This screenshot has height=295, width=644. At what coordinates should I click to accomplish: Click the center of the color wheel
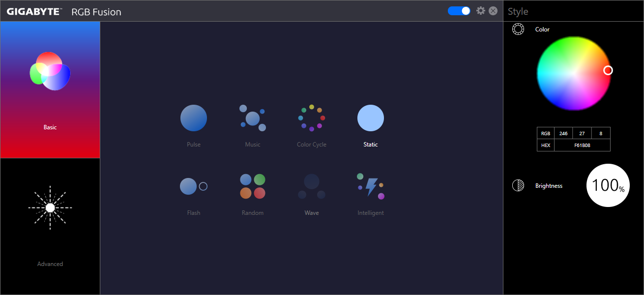[x=574, y=73]
